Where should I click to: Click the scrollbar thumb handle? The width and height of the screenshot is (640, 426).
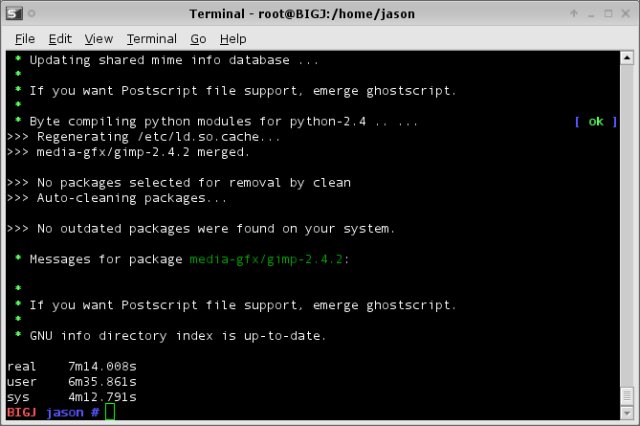pyautogui.click(x=627, y=395)
